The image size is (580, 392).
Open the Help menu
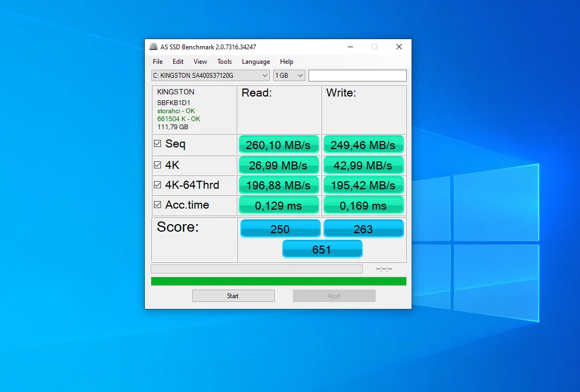[287, 62]
